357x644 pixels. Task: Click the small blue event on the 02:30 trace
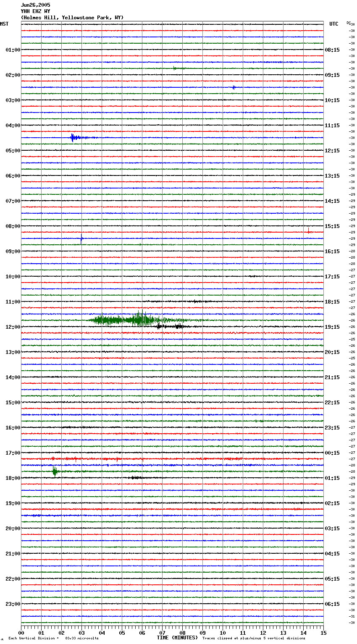coord(234,87)
